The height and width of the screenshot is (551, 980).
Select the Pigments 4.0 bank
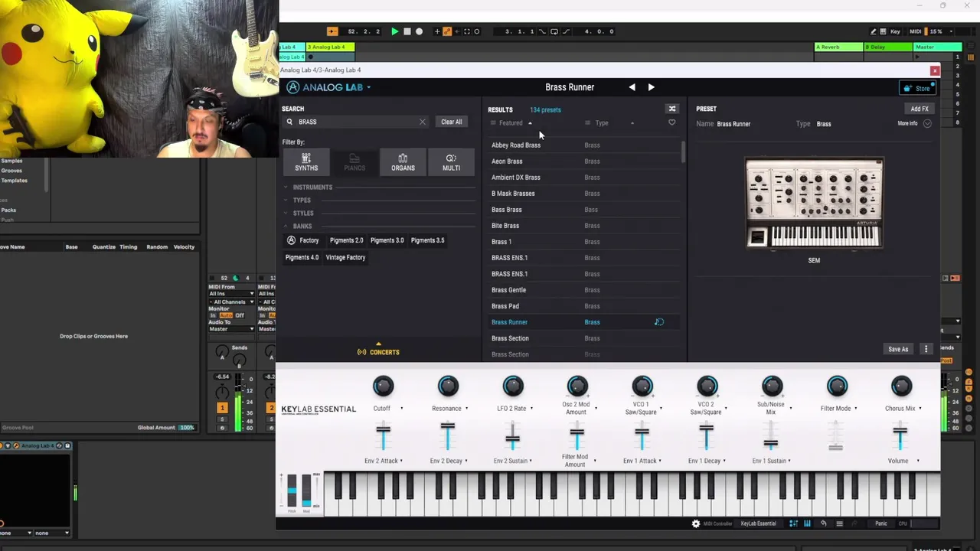point(302,257)
